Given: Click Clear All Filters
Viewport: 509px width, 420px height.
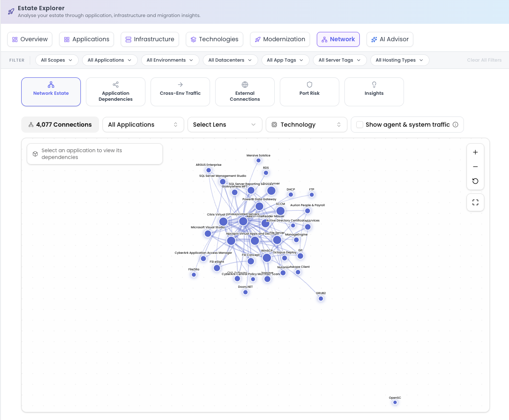Looking at the screenshot, I should [x=484, y=60].
